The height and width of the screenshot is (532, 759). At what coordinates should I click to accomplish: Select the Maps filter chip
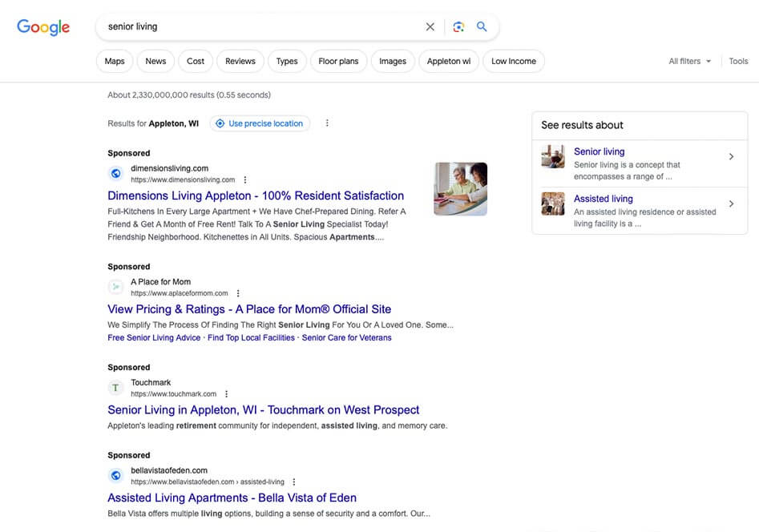coord(115,62)
